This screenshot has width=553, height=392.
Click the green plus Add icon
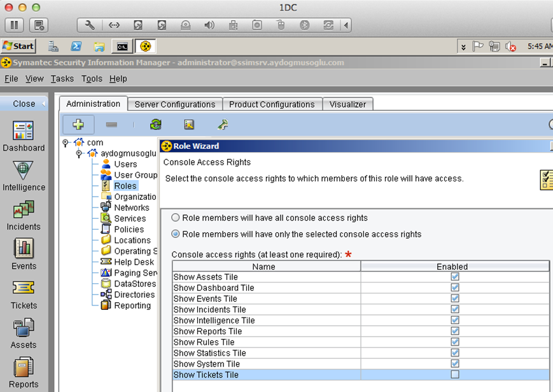(x=78, y=125)
